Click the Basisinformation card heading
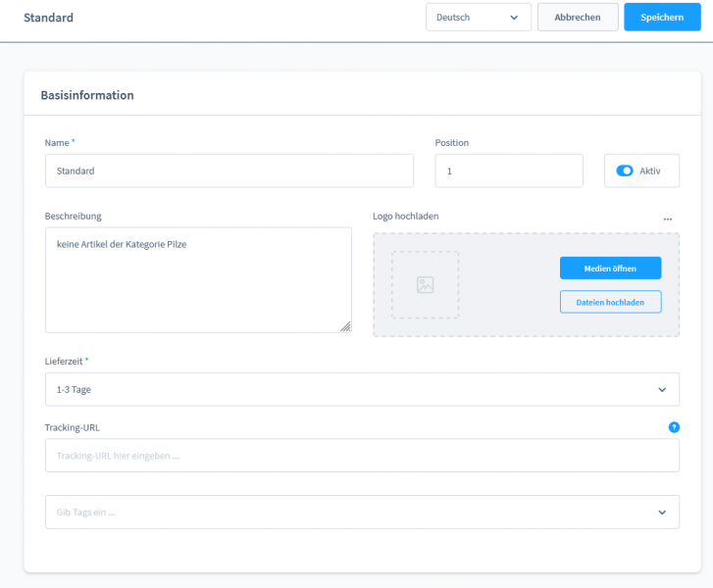 pos(87,95)
